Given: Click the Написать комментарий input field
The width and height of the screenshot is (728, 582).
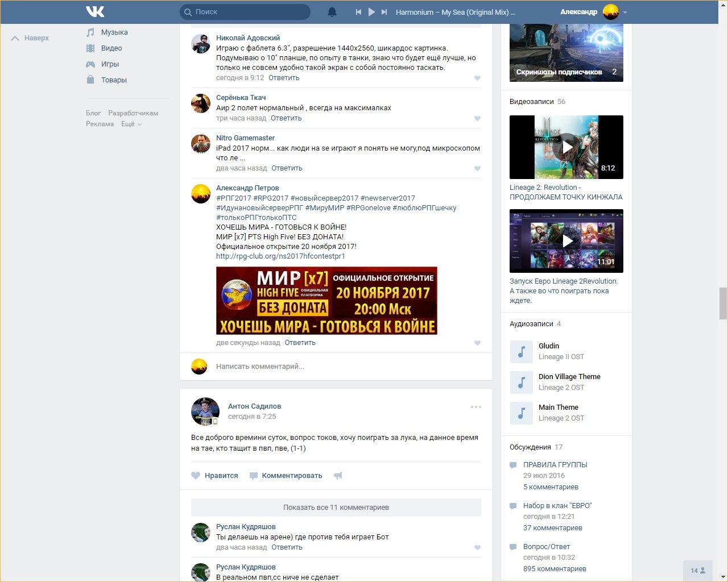Looking at the screenshot, I should (341, 367).
